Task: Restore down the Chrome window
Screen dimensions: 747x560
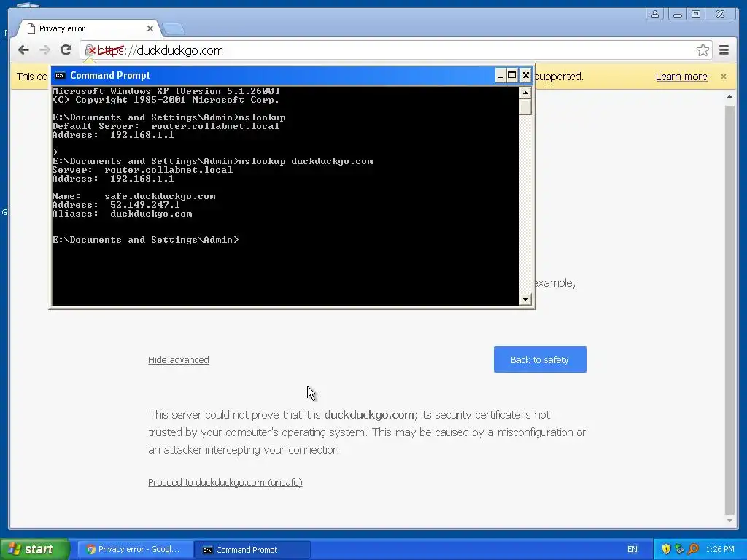Action: click(696, 14)
